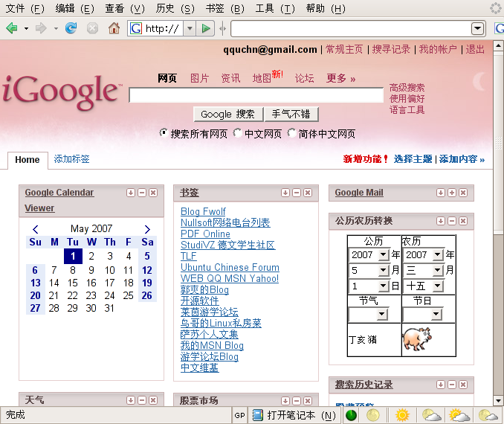The width and height of the screenshot is (504, 424).
Task: Expand the Google Mail gadget with its plus icon
Action: tap(452, 193)
